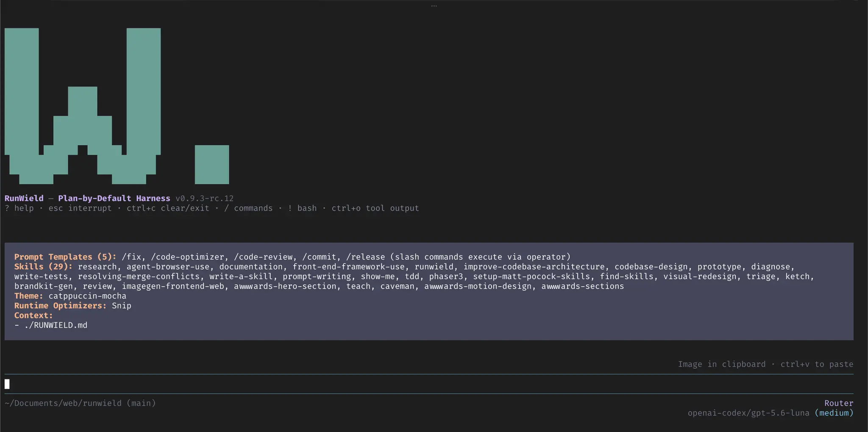
Task: Click the 'improve-codebase-architecture' skill
Action: pos(534,266)
